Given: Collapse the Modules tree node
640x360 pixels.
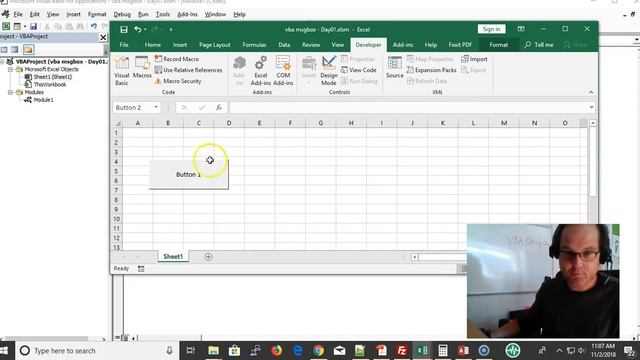Looking at the screenshot, I should 11,92.
